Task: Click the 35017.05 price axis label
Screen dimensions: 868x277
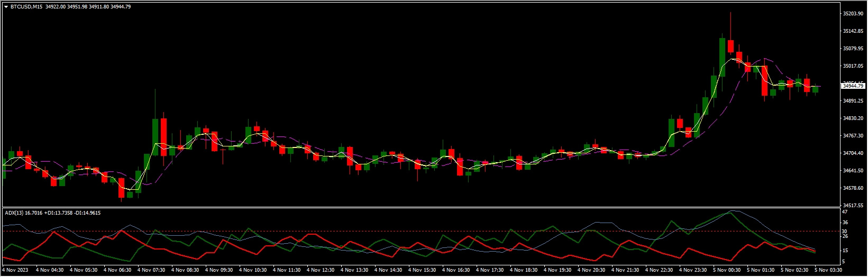Action: pos(853,66)
